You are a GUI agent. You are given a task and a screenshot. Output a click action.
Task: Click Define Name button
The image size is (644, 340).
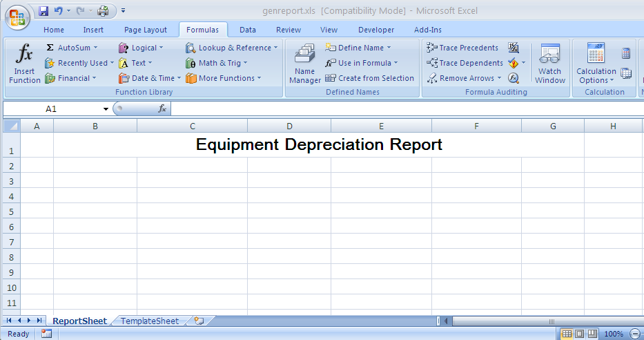tap(355, 48)
